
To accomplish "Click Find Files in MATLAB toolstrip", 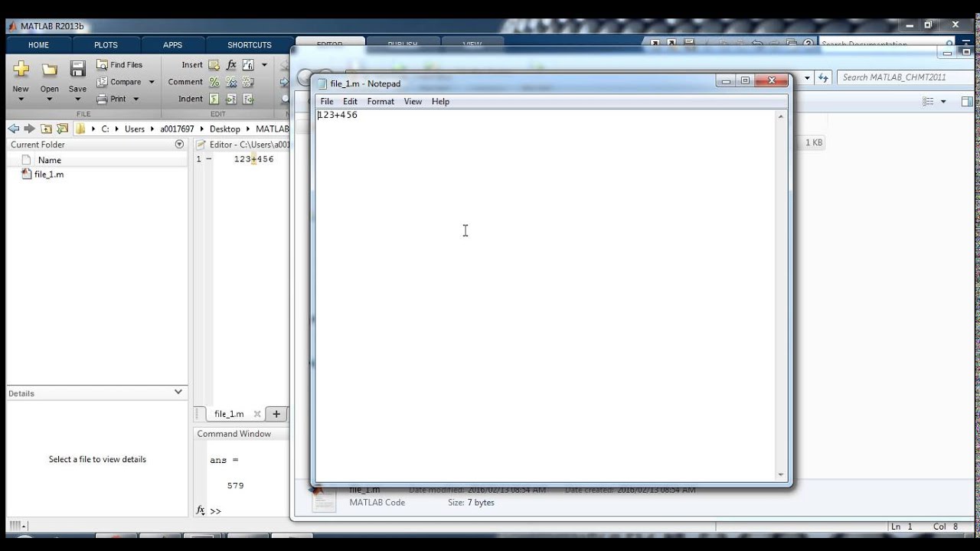I will pos(119,65).
